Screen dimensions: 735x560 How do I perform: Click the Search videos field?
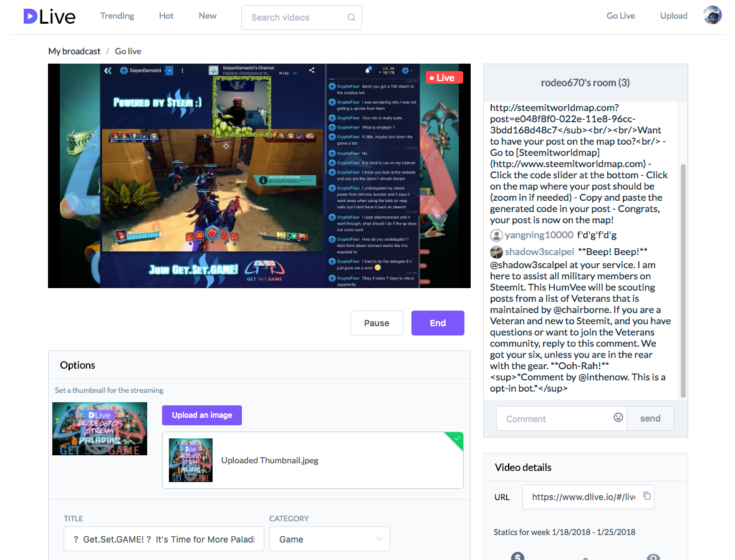[x=301, y=17]
